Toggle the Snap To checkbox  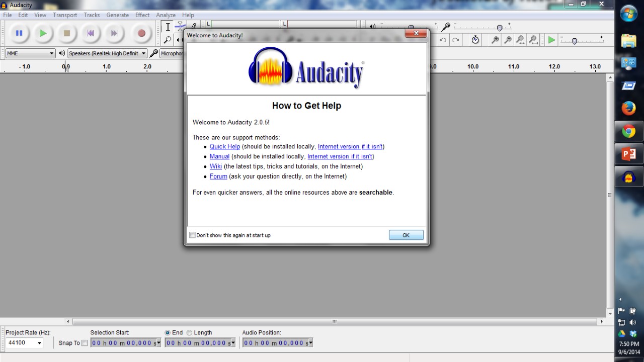85,343
